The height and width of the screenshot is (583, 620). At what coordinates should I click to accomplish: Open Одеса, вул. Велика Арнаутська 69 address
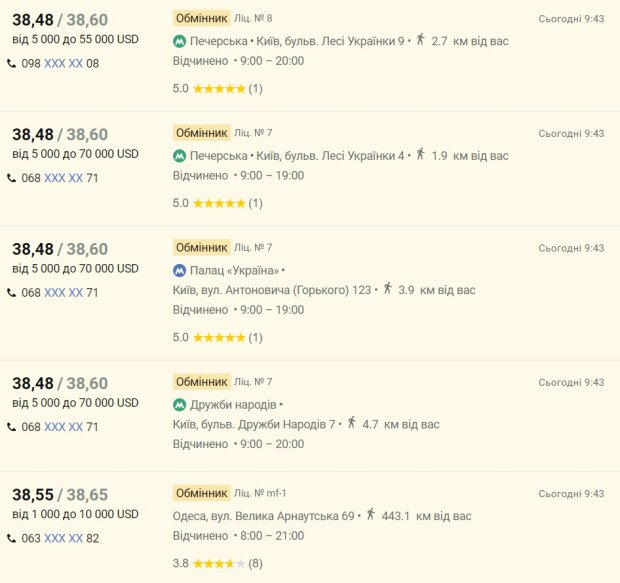pyautogui.click(x=264, y=516)
